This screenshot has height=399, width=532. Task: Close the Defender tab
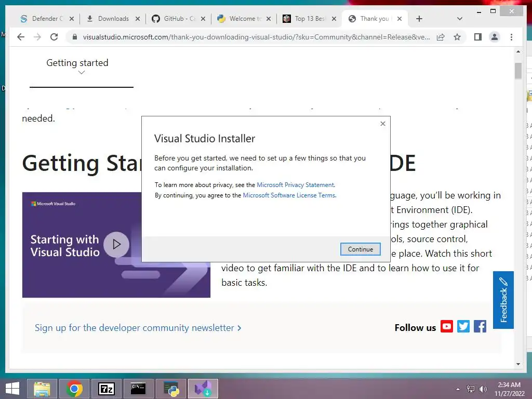[72, 19]
